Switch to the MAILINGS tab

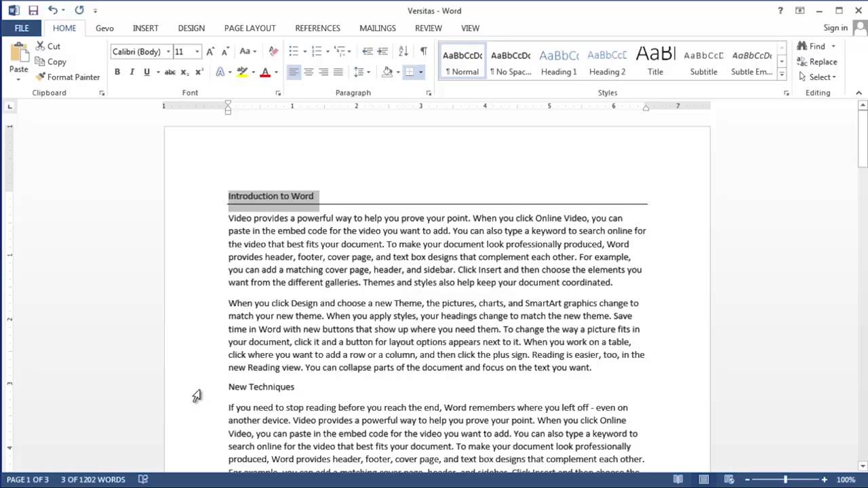(378, 28)
